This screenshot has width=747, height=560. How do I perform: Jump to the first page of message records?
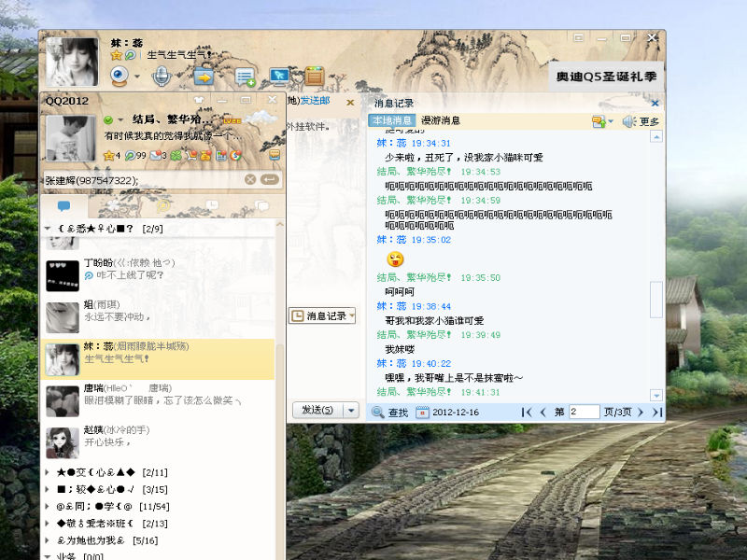(527, 413)
